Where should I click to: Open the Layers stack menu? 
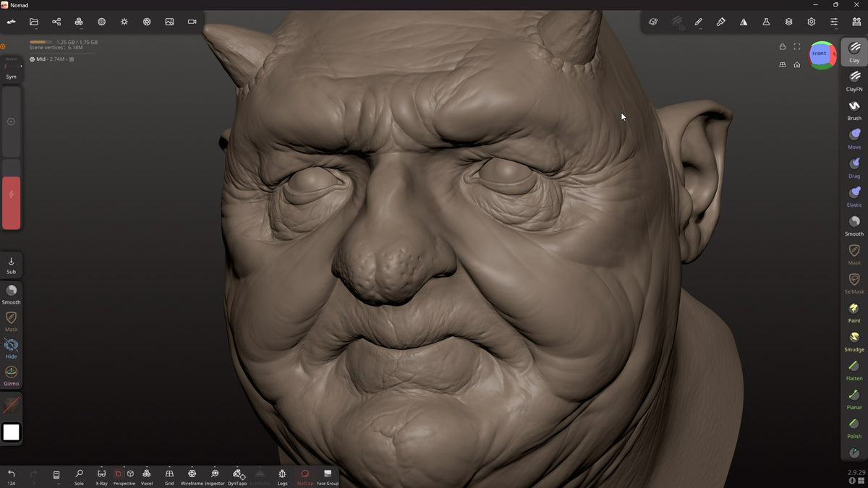click(788, 22)
